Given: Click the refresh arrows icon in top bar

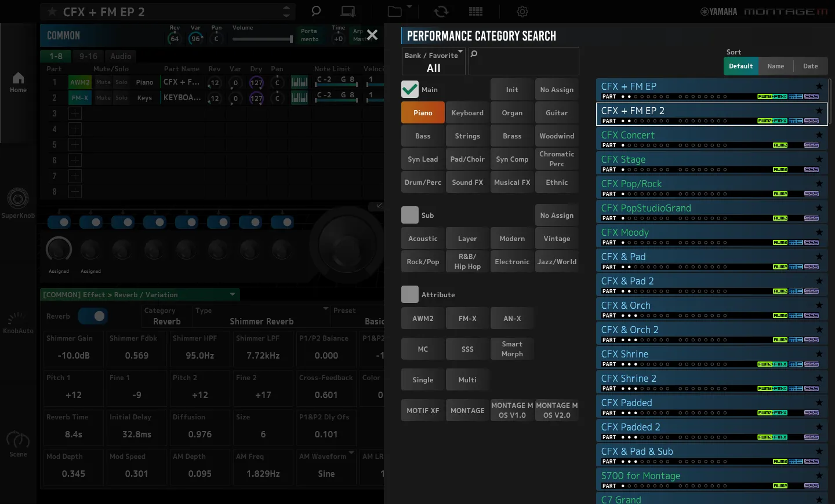Looking at the screenshot, I should point(441,12).
